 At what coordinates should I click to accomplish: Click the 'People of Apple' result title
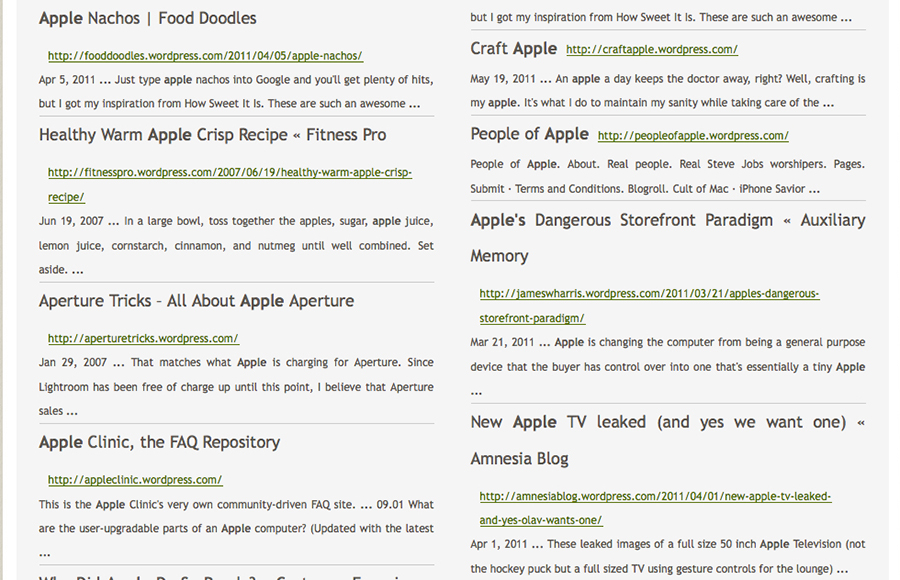point(529,134)
